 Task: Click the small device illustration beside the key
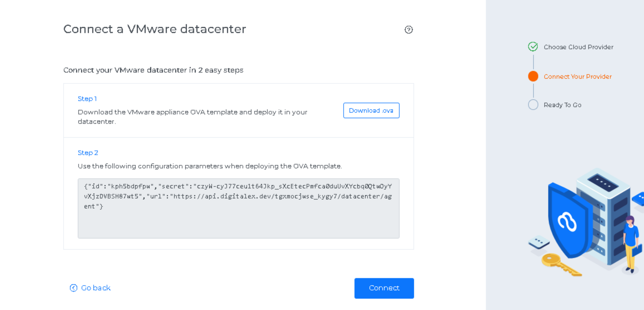pyautogui.click(x=539, y=242)
